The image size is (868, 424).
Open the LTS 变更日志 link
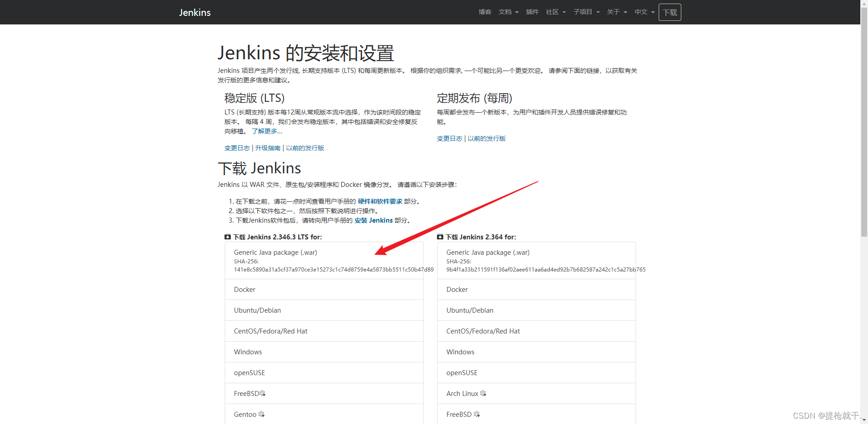coord(237,148)
